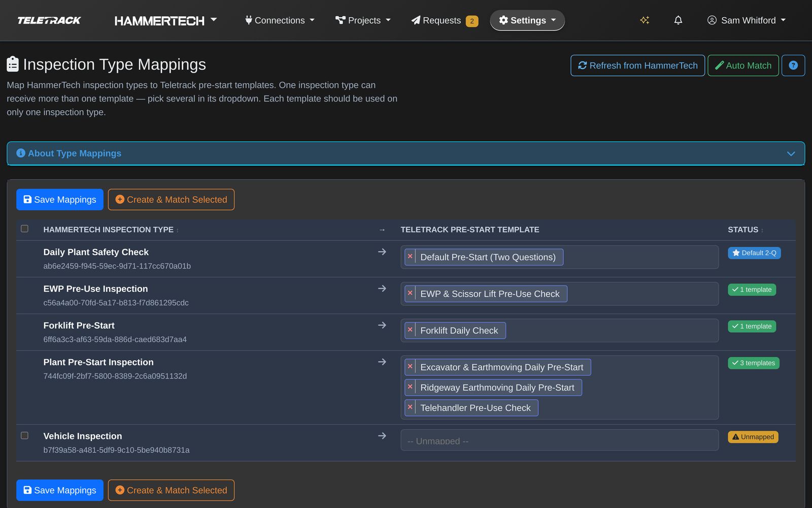Image resolution: width=812 pixels, height=508 pixels.
Task: Open the notifications bell
Action: tap(678, 20)
